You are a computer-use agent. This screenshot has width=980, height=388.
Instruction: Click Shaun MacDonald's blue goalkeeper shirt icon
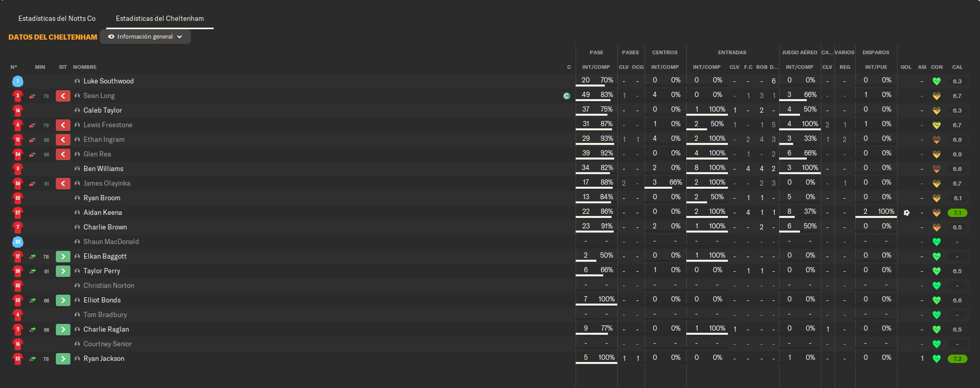click(x=18, y=242)
